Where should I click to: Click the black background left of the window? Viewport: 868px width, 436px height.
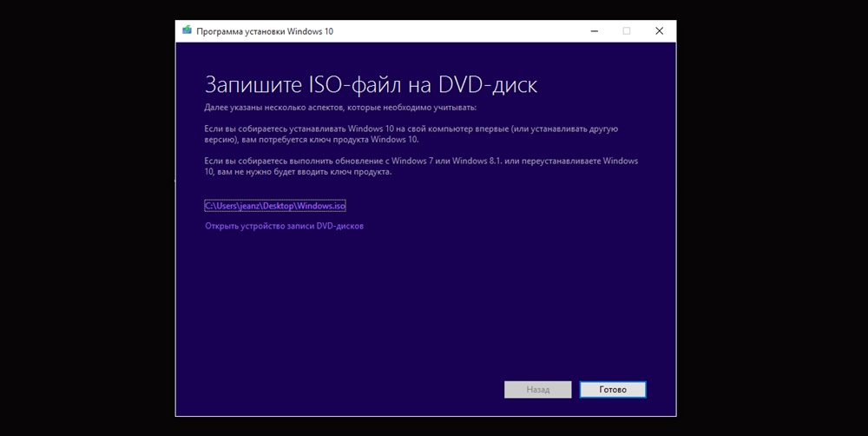[x=87, y=217]
